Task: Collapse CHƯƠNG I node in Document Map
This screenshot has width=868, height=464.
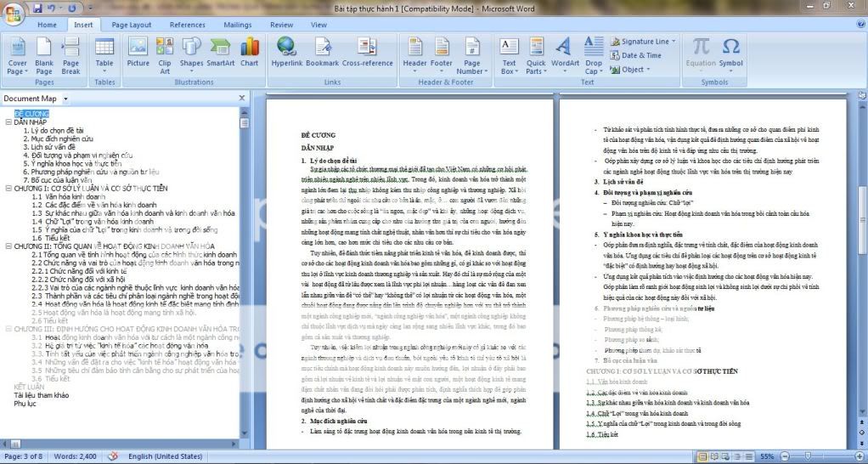Action: (7, 188)
